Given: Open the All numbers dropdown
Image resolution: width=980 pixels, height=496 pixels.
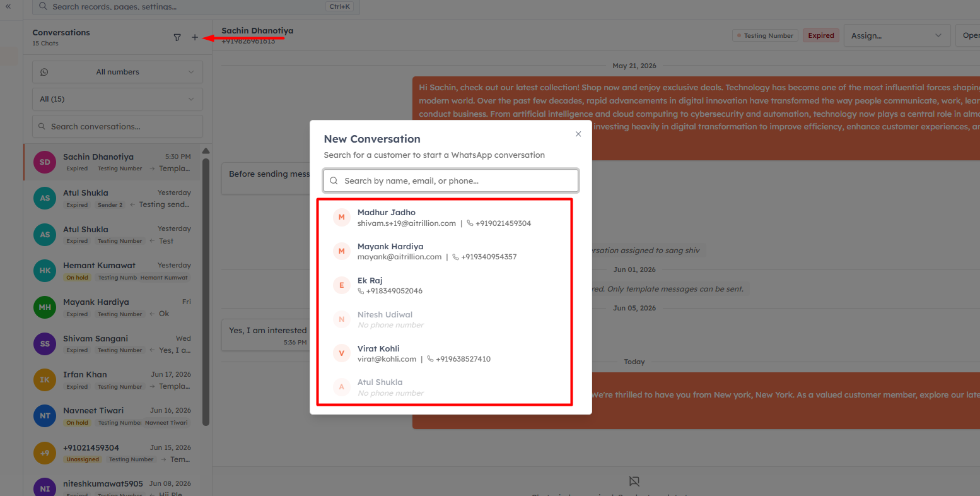Looking at the screenshot, I should (x=117, y=72).
